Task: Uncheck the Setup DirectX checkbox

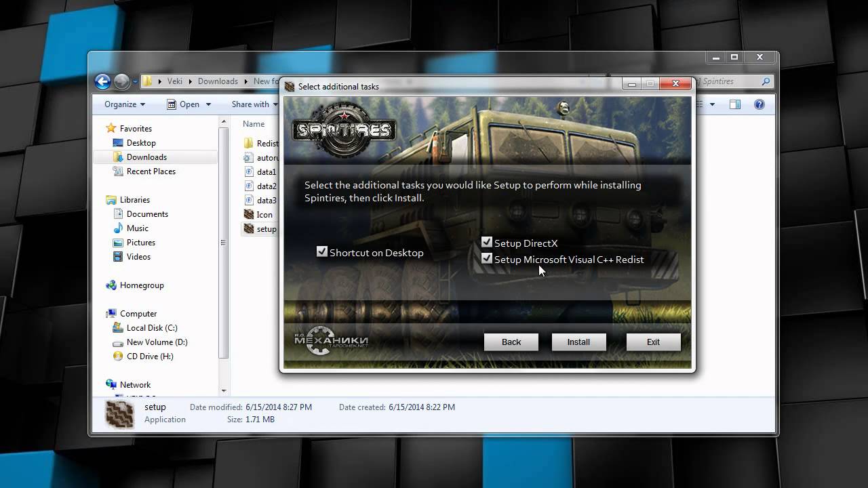Action: point(486,242)
